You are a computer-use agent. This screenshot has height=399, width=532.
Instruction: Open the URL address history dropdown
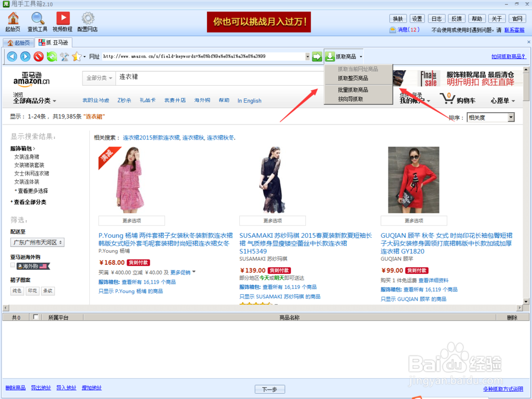(x=307, y=57)
